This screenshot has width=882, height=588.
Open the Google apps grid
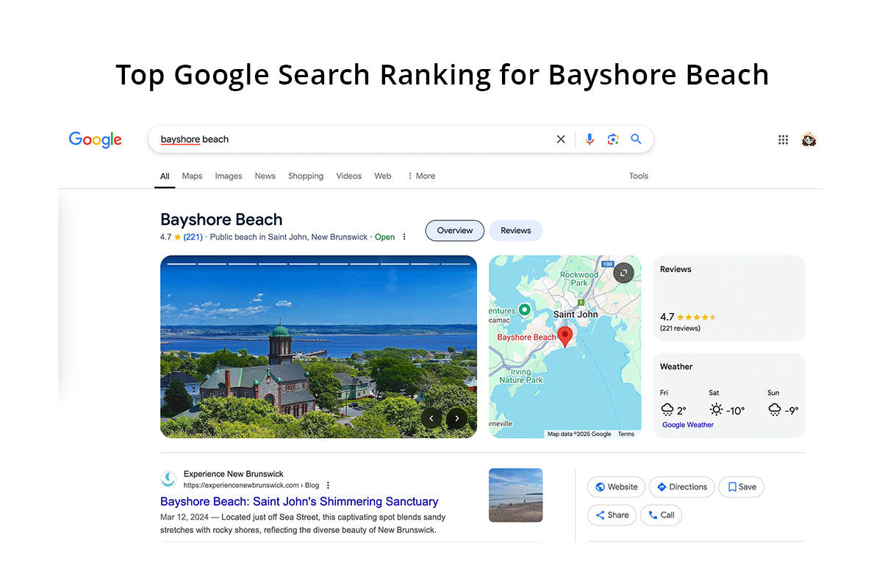[x=783, y=140]
